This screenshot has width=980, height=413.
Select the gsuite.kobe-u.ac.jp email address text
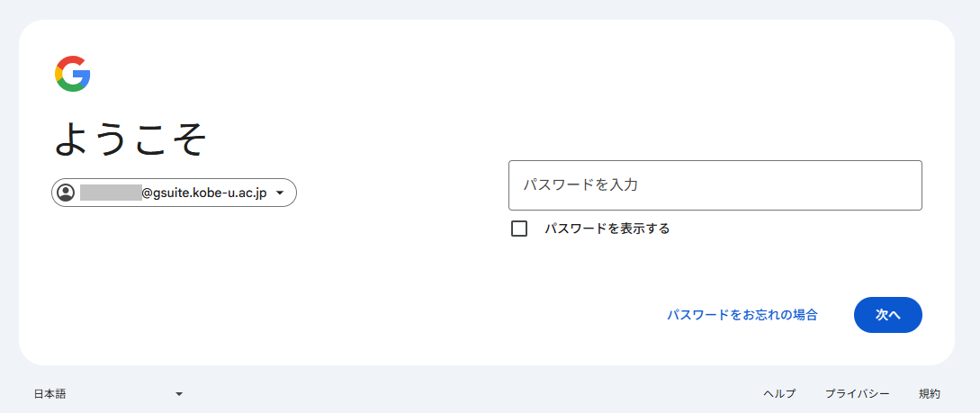click(204, 193)
